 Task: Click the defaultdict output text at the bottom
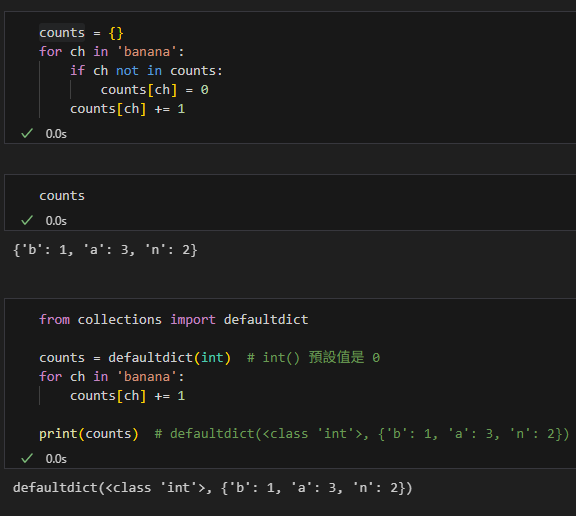pos(213,488)
